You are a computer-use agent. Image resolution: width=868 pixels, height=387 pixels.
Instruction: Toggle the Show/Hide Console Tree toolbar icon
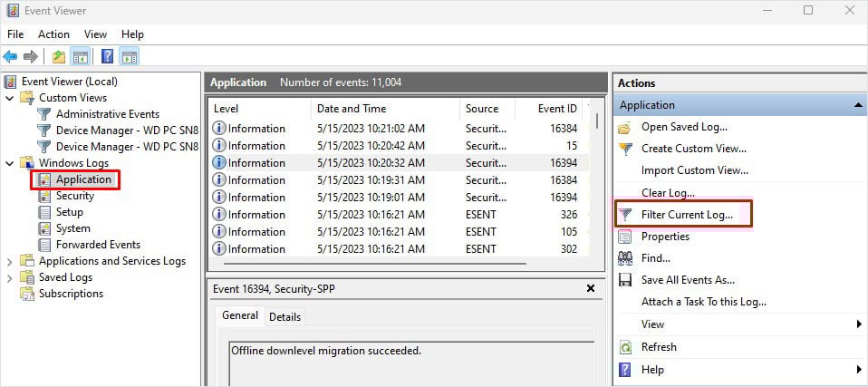click(x=81, y=57)
